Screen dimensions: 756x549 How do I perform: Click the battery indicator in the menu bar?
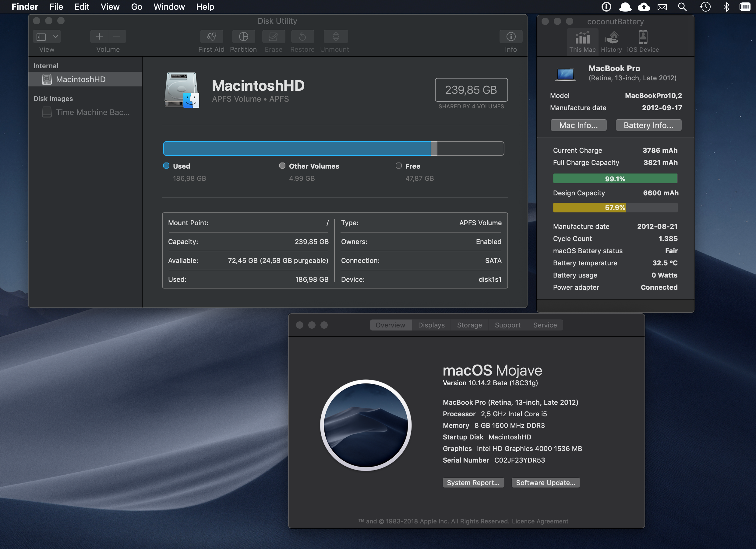tap(745, 7)
